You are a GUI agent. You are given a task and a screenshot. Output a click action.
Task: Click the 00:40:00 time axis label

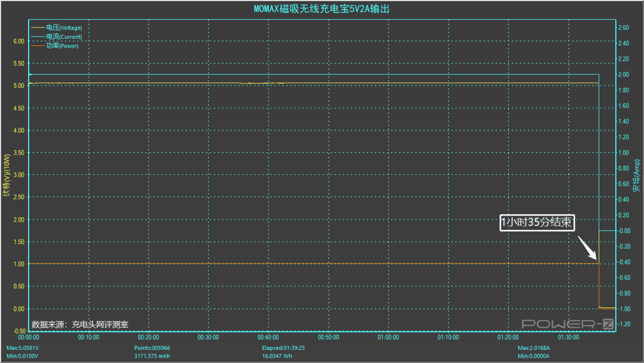[268, 337]
